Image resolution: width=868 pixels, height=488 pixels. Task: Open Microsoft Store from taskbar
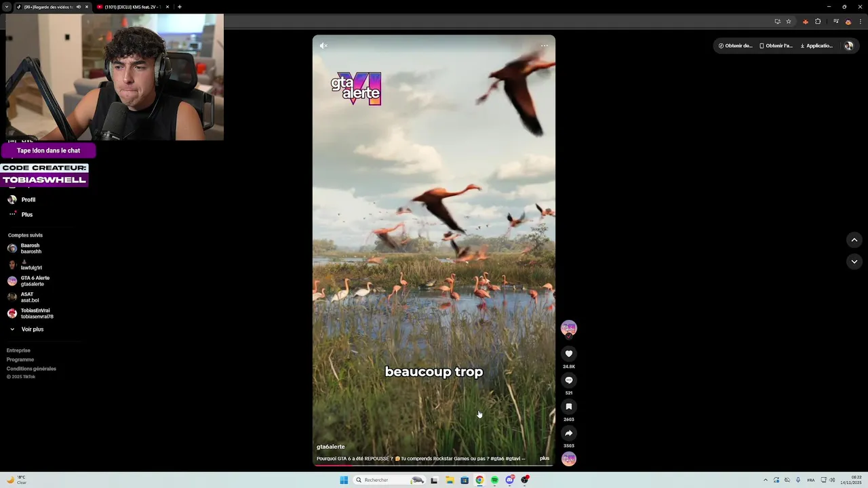click(465, 480)
